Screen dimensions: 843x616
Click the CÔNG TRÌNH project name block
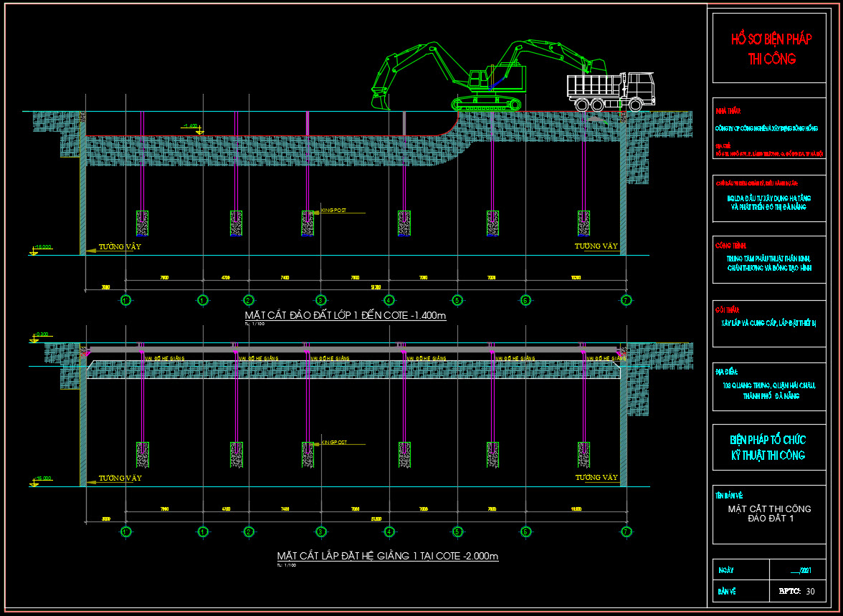pyautogui.click(x=768, y=263)
